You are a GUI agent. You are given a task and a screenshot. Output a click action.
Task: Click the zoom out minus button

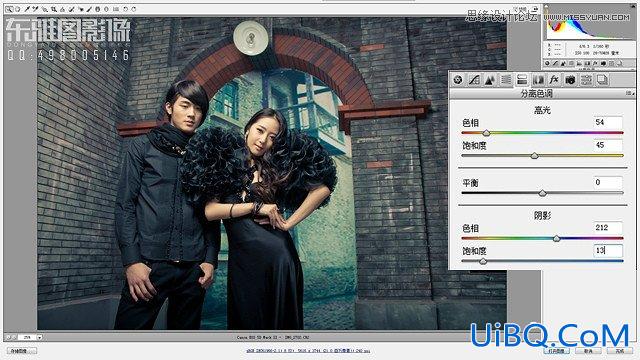tap(8, 338)
